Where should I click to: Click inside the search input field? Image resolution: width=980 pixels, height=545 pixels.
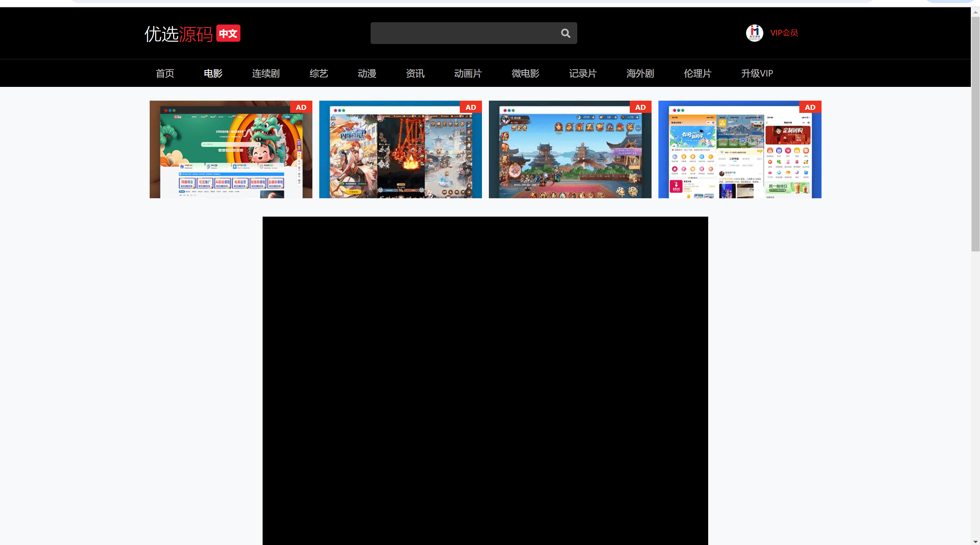point(464,33)
